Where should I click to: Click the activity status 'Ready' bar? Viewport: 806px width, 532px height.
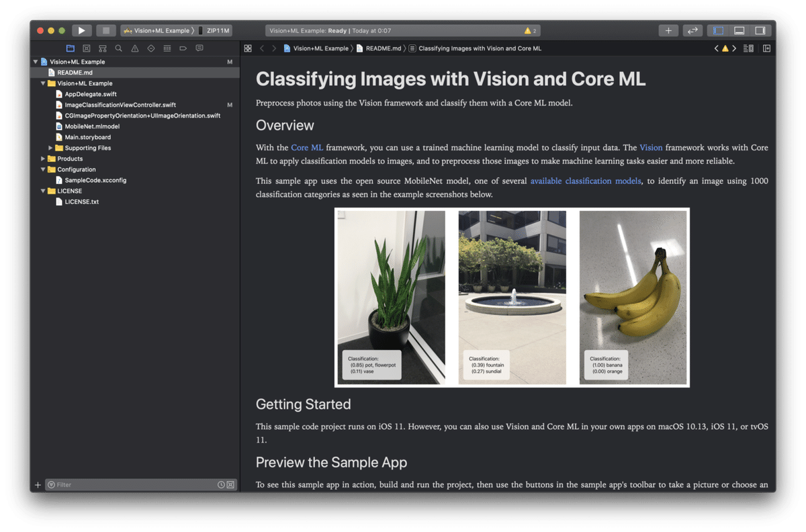(x=403, y=31)
